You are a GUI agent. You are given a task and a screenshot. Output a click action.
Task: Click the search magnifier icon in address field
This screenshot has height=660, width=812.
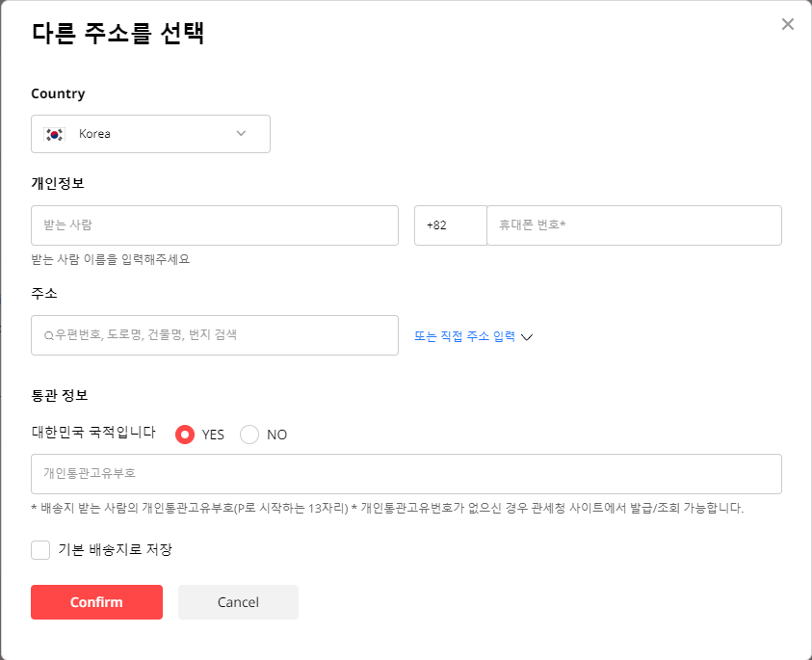pyautogui.click(x=49, y=335)
